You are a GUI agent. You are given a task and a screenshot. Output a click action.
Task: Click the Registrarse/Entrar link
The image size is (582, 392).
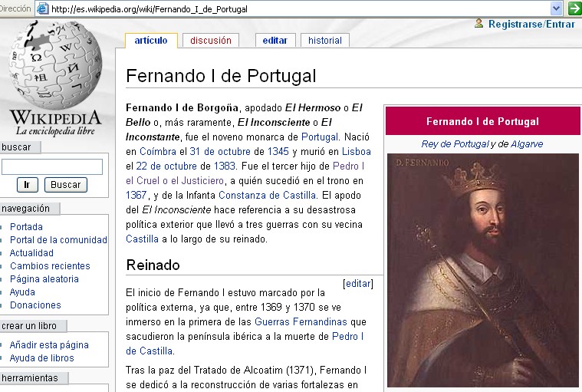(531, 24)
